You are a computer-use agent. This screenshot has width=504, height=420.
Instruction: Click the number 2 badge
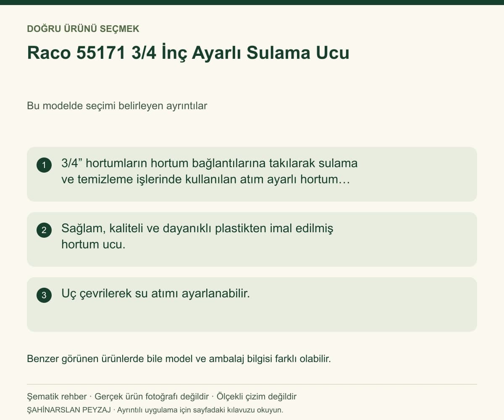click(44, 230)
